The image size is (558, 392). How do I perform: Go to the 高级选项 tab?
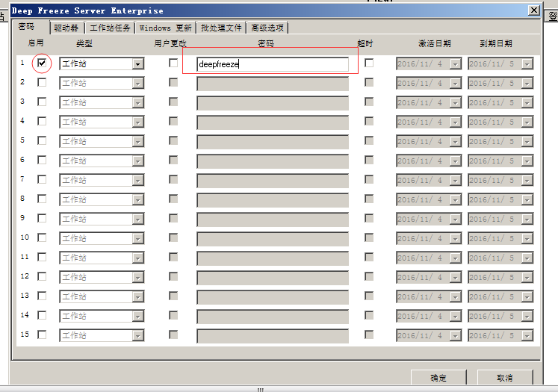coord(267,28)
